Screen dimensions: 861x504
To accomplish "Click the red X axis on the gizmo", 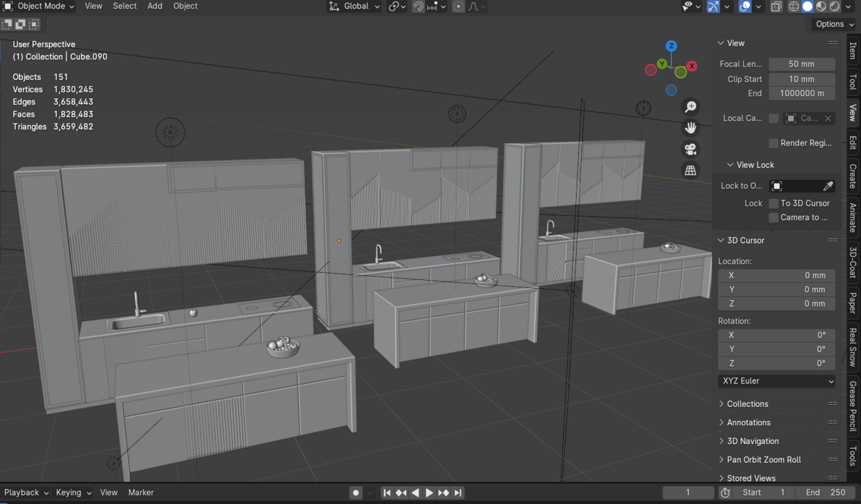I will [x=692, y=66].
